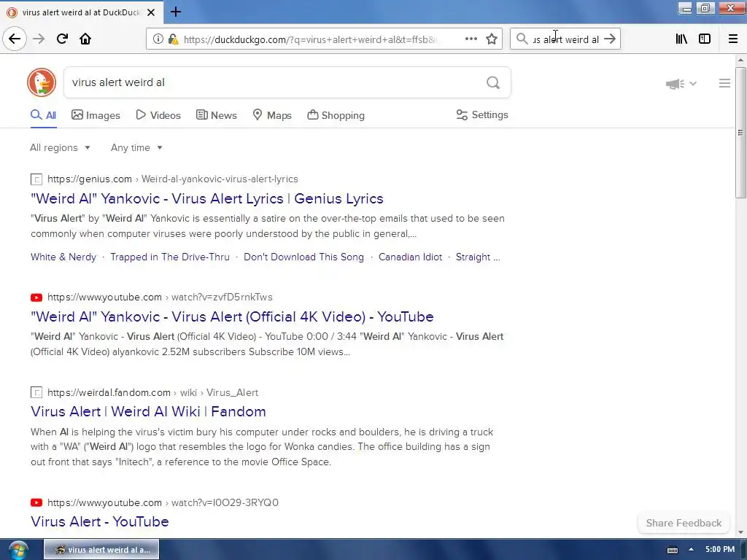Click the magnifier in the Firefox search box
This screenshot has width=747, height=560.
(522, 39)
